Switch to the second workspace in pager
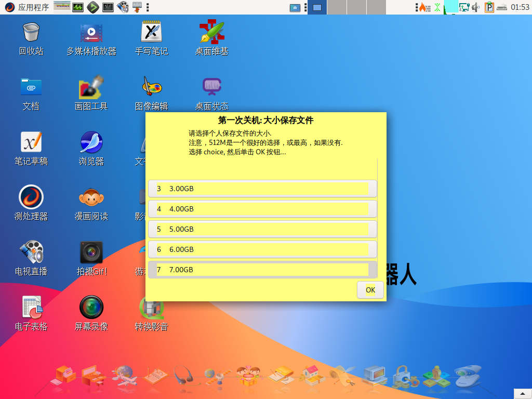This screenshot has height=399, width=532. point(337,7)
